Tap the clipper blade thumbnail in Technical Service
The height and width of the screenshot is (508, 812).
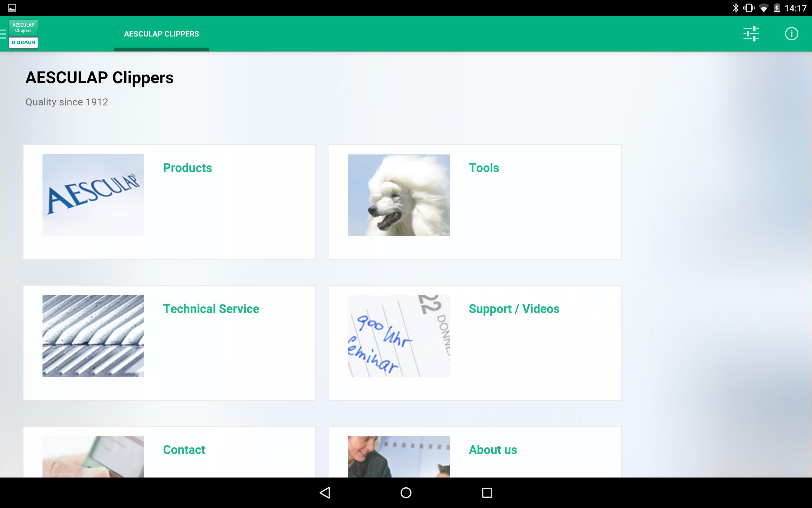pyautogui.click(x=93, y=336)
